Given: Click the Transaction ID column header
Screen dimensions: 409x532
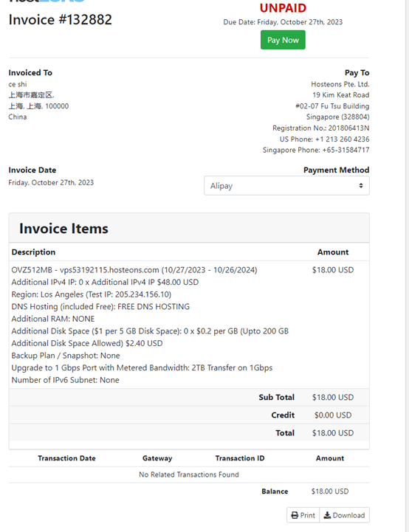Looking at the screenshot, I should pyautogui.click(x=240, y=458).
